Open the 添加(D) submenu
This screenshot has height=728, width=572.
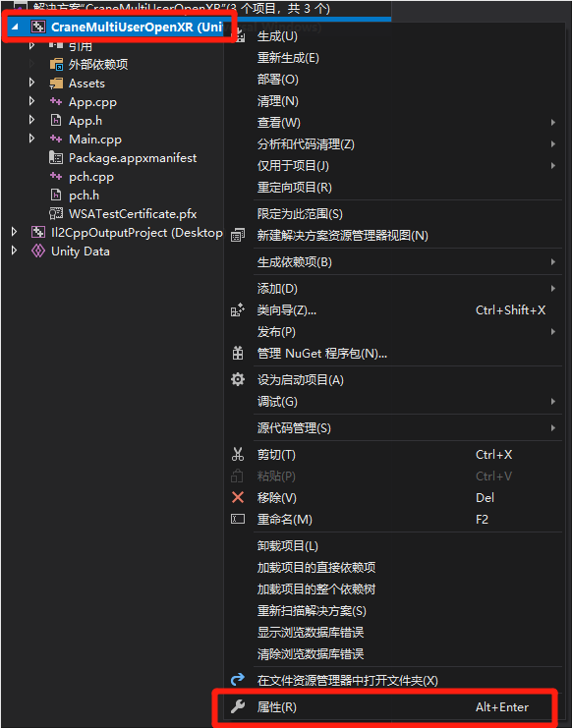[x=553, y=289]
